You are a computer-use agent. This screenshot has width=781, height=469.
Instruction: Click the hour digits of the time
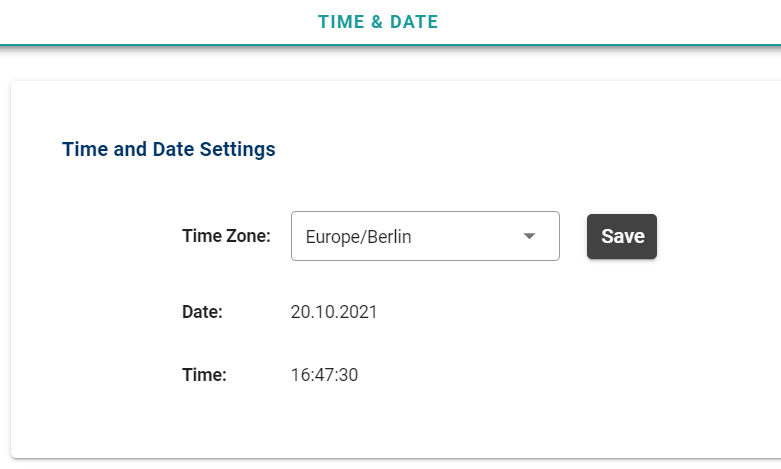click(300, 375)
